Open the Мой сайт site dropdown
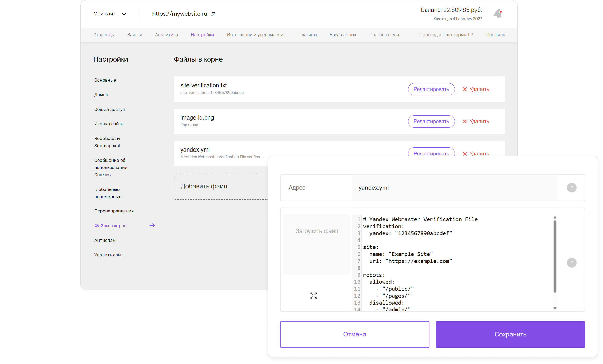The width and height of the screenshot is (603, 364). (x=109, y=14)
